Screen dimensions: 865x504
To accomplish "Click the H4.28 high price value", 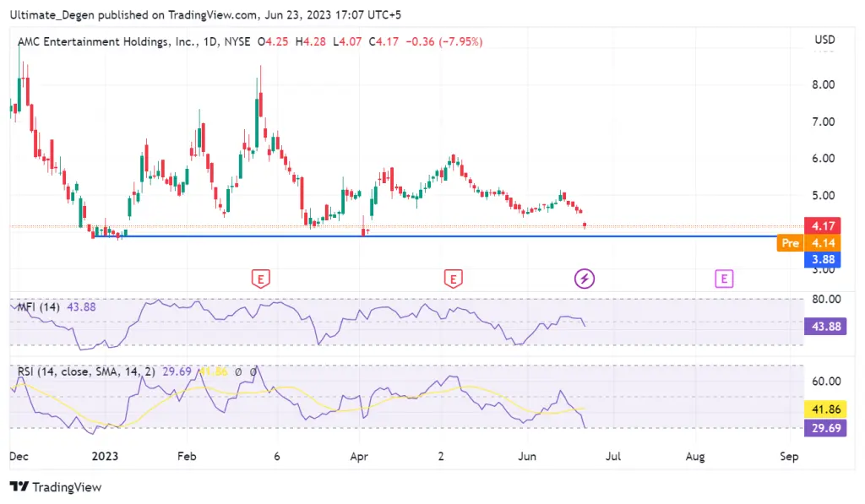I will point(310,42).
